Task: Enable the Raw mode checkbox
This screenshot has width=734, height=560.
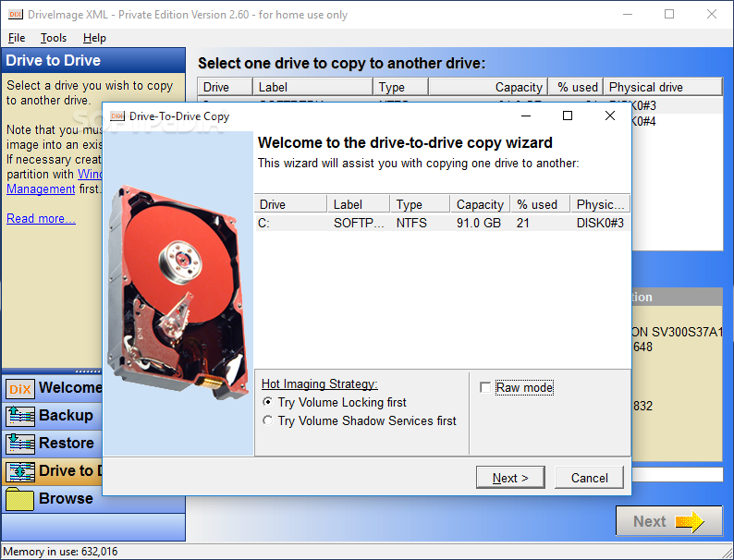Action: point(485,387)
